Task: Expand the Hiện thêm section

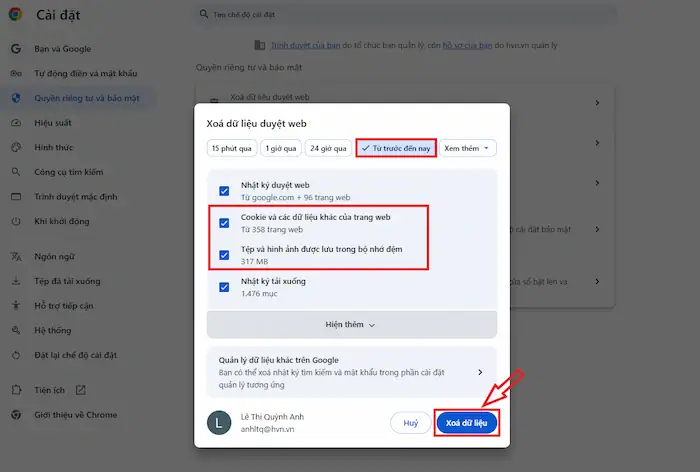Action: 351,325
